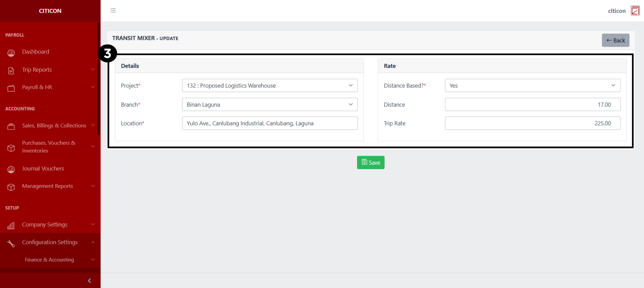Click the Location text field
644x288 pixels.
270,123
